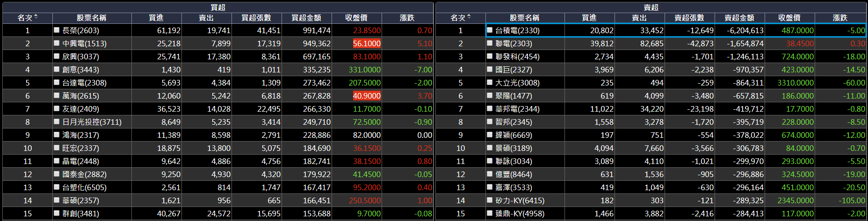Click 股票名稱 header in 買超 table

(x=92, y=18)
